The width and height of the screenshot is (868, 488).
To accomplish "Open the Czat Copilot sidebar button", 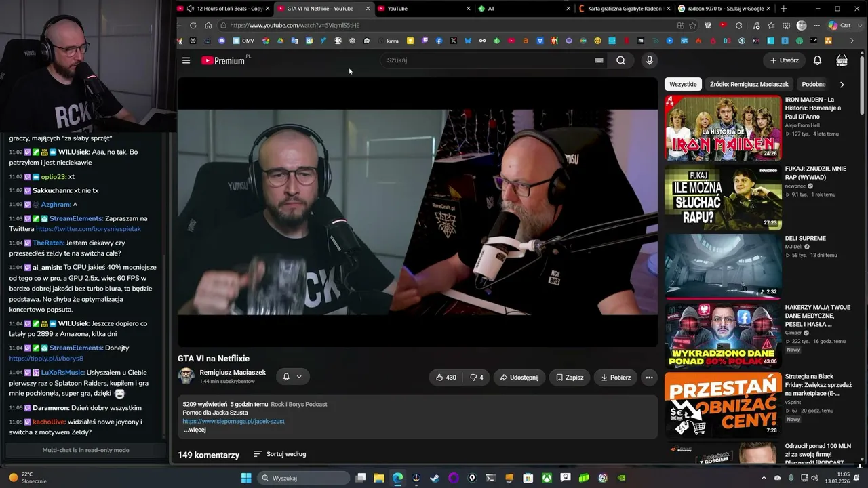I will pyautogui.click(x=839, y=26).
